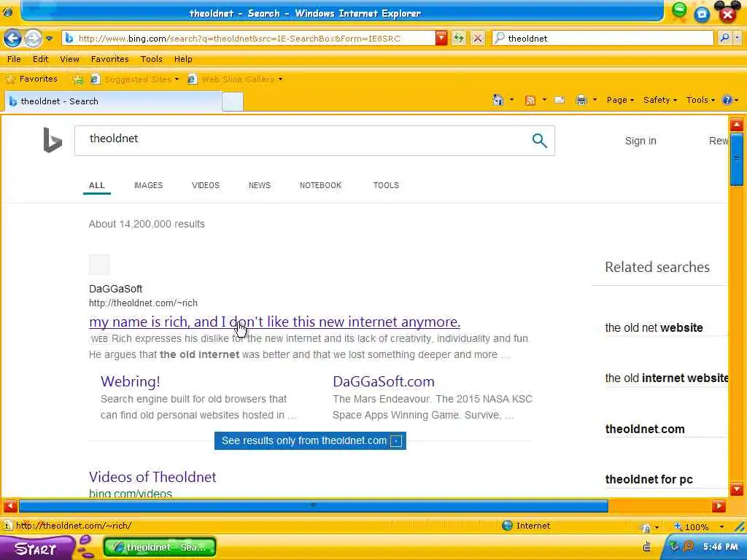
Task: Click related search 'theoldnet.com'
Action: [645, 429]
